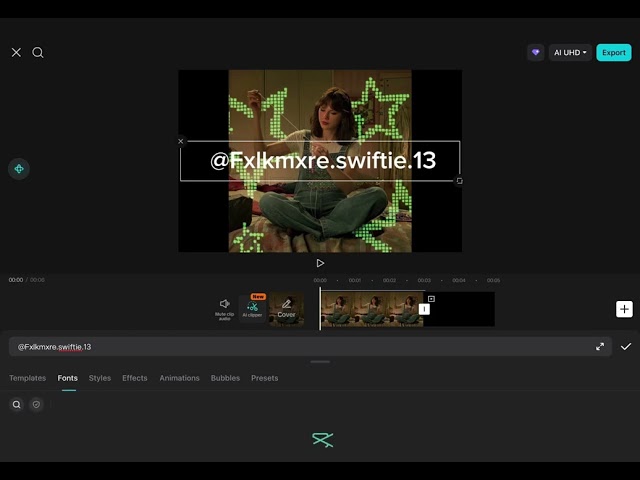Close the editor with the X icon

pyautogui.click(x=16, y=52)
